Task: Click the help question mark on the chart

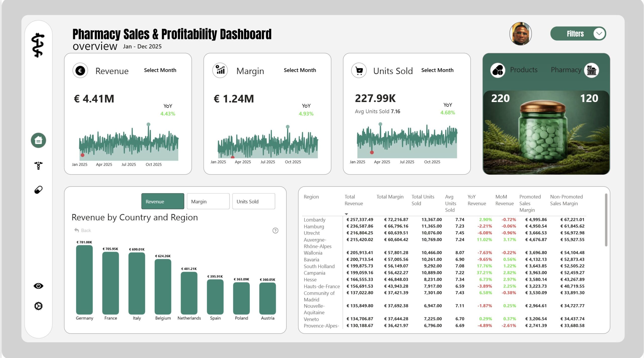Action: [276, 230]
